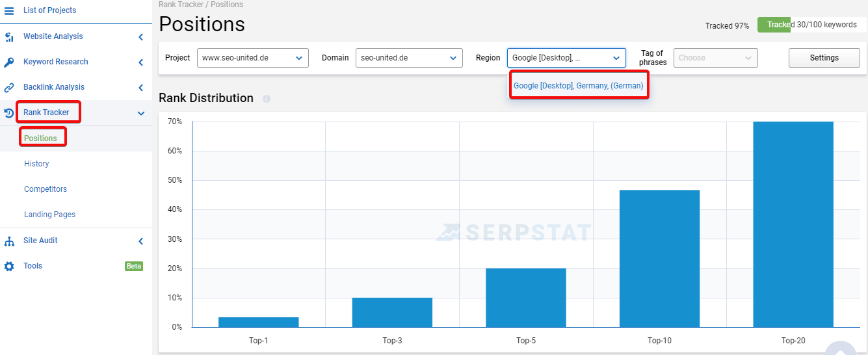Image resolution: width=868 pixels, height=355 pixels.
Task: Click the Top-10 bar in chart
Action: [x=659, y=259]
